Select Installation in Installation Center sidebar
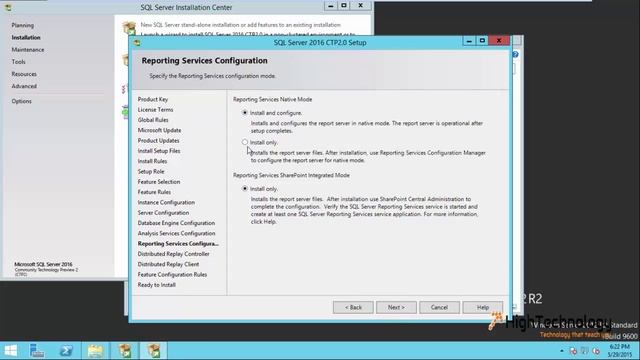Image resolution: width=640 pixels, height=360 pixels. 26,38
